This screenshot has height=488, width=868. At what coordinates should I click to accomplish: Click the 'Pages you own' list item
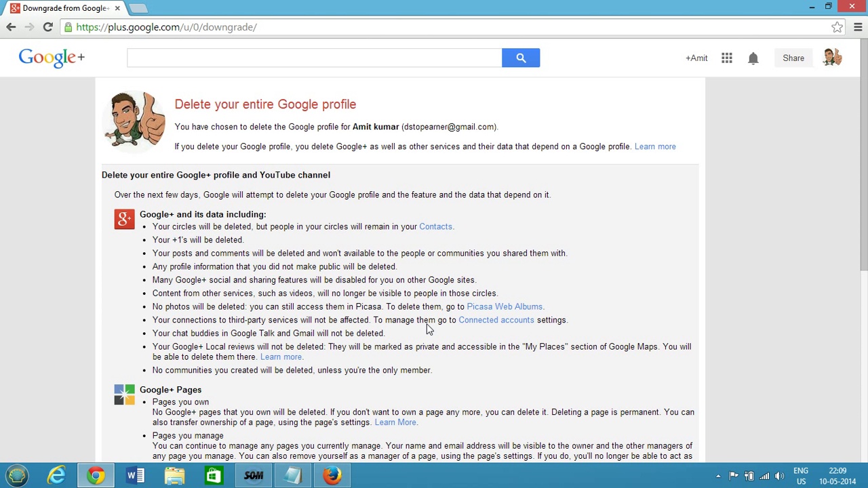[x=180, y=402]
